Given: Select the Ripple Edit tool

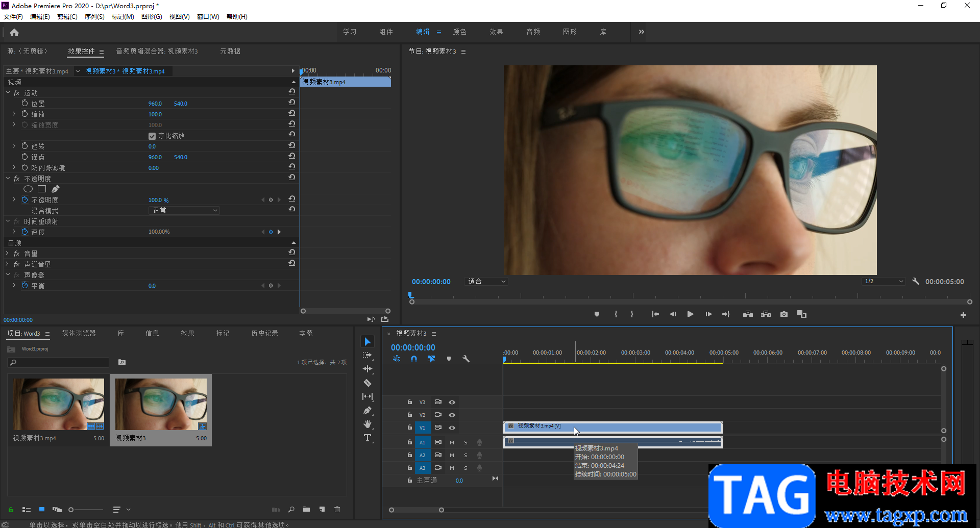Looking at the screenshot, I should click(367, 369).
